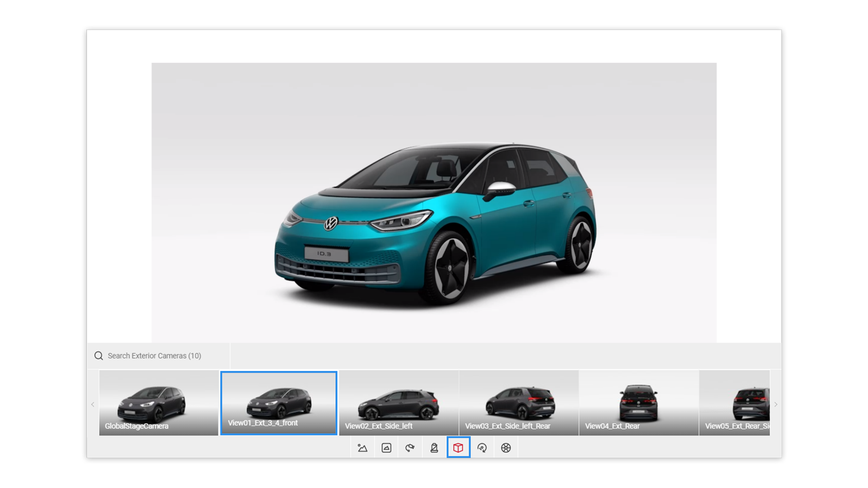Open the car seat interior icon

(x=434, y=448)
